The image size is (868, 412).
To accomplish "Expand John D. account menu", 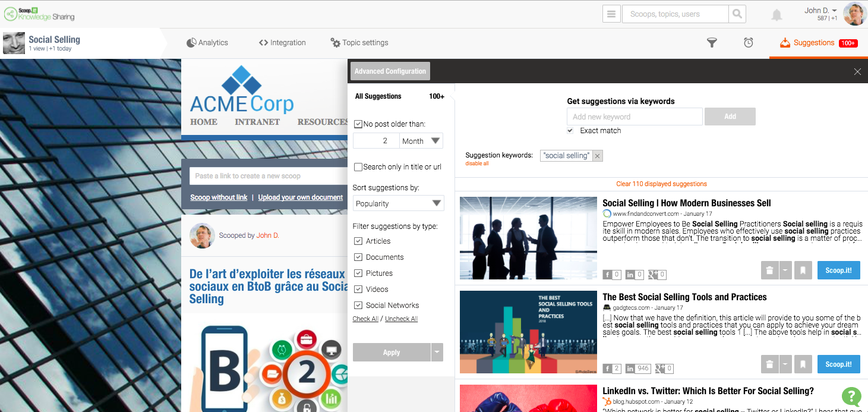I will point(835,11).
